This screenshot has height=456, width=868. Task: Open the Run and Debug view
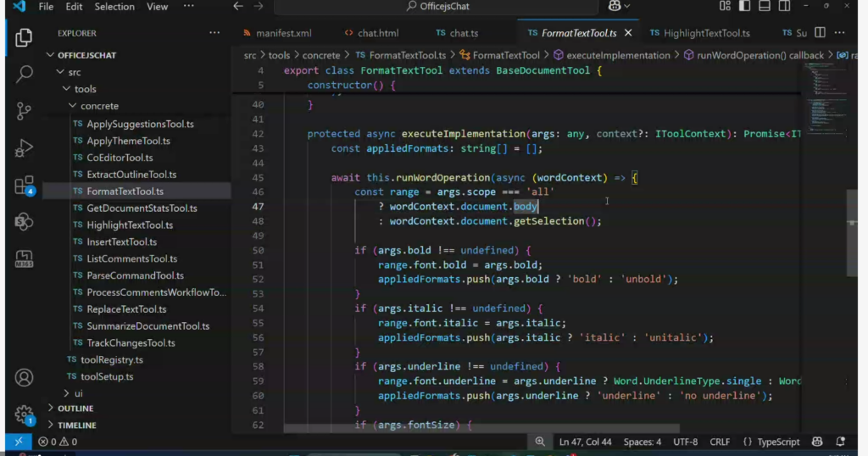(24, 148)
